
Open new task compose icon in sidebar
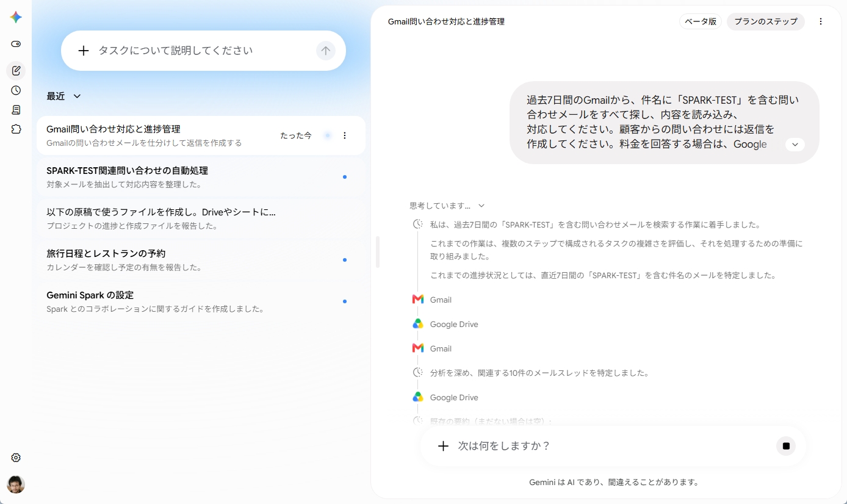click(16, 71)
